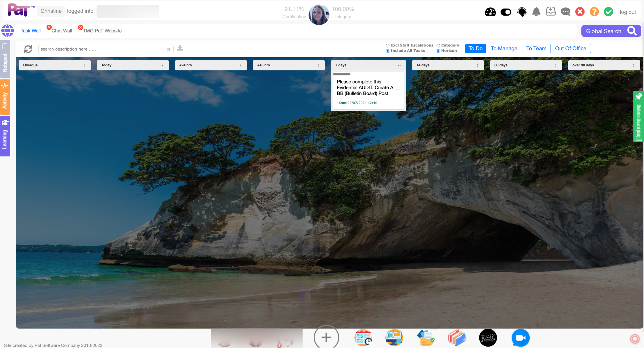Click the Global Search button
644x348 pixels.
click(611, 31)
